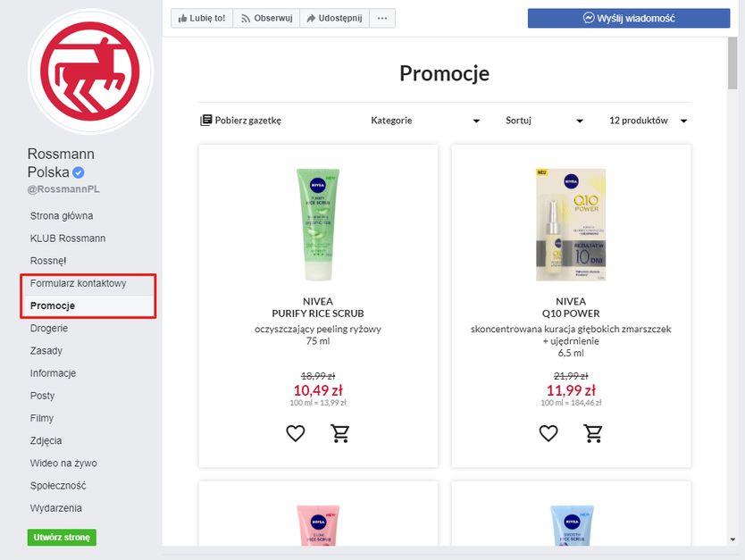
Task: Send a message via Wyślij wiadomość
Action: 629,18
